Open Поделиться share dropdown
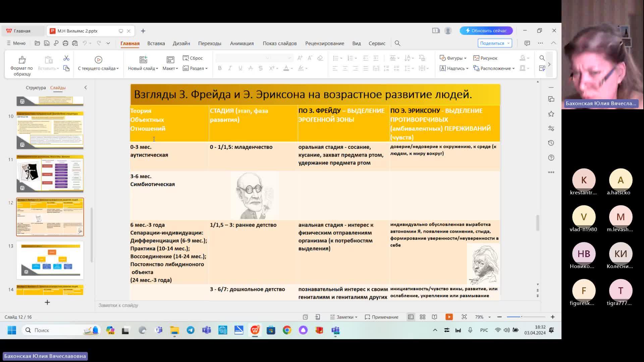This screenshot has height=362, width=644. (495, 43)
